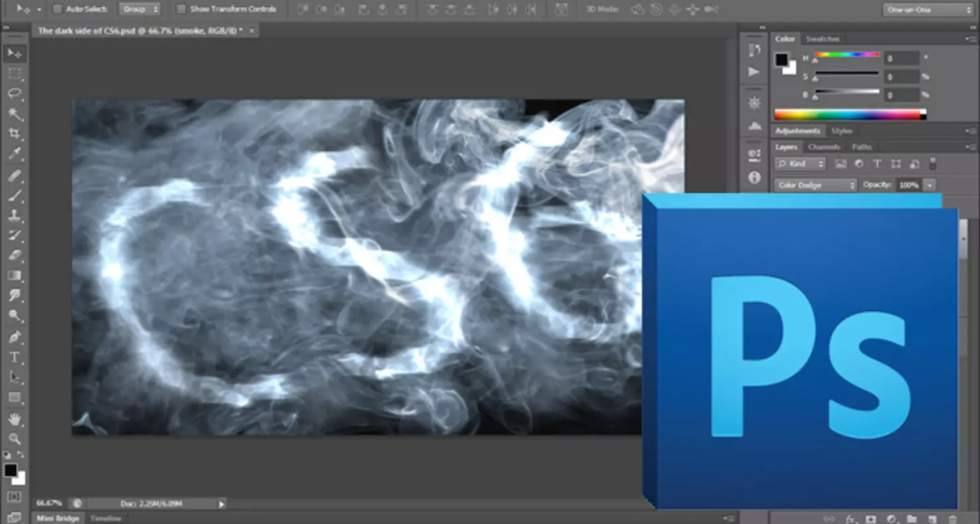
Task: Open the Color Dodge blend mode dropdown
Action: click(816, 185)
